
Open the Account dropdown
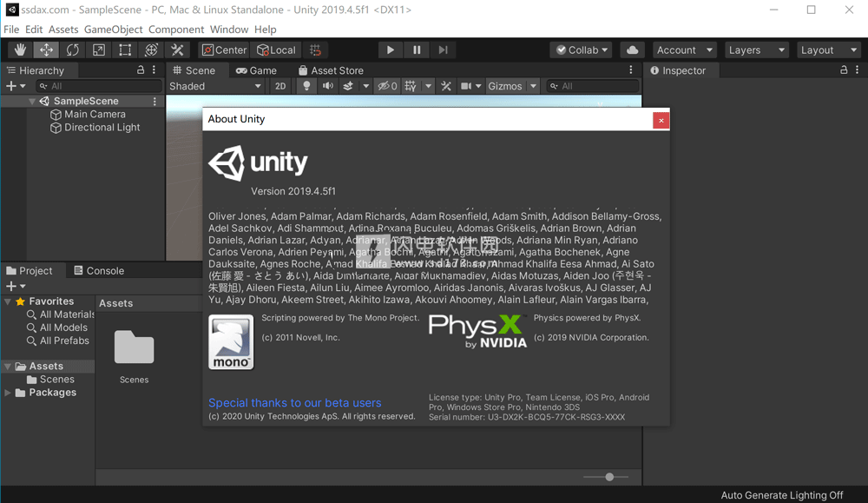pos(684,50)
